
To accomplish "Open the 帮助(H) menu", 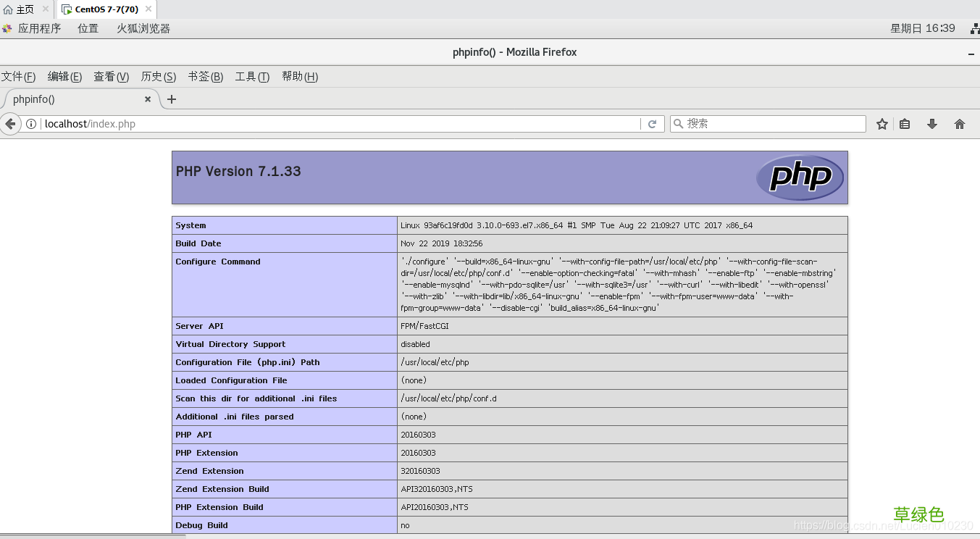I will point(300,77).
